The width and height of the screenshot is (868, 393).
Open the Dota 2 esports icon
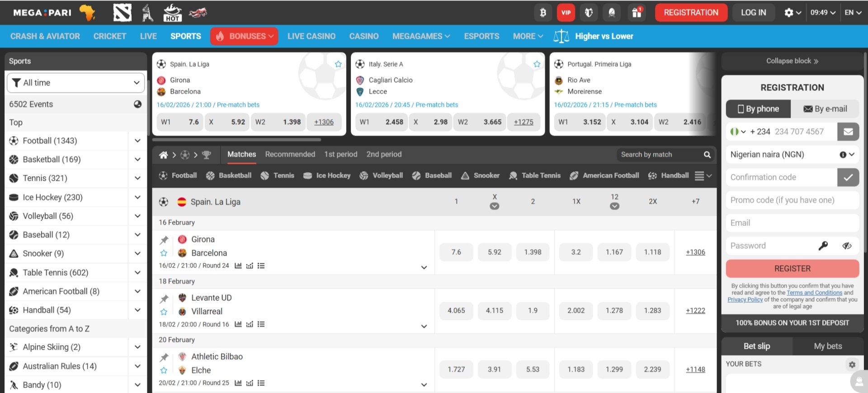pos(122,13)
